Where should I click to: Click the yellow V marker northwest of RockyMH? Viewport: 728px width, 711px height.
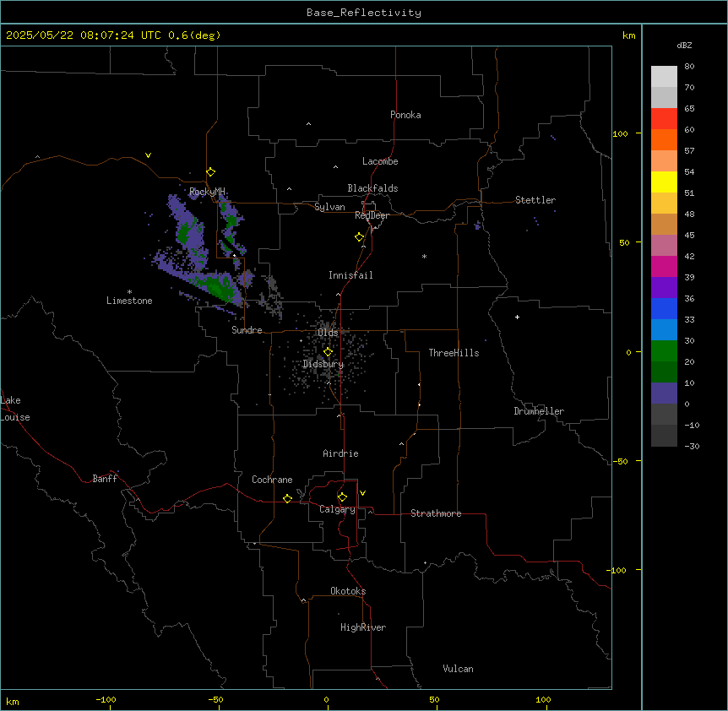coord(148,155)
